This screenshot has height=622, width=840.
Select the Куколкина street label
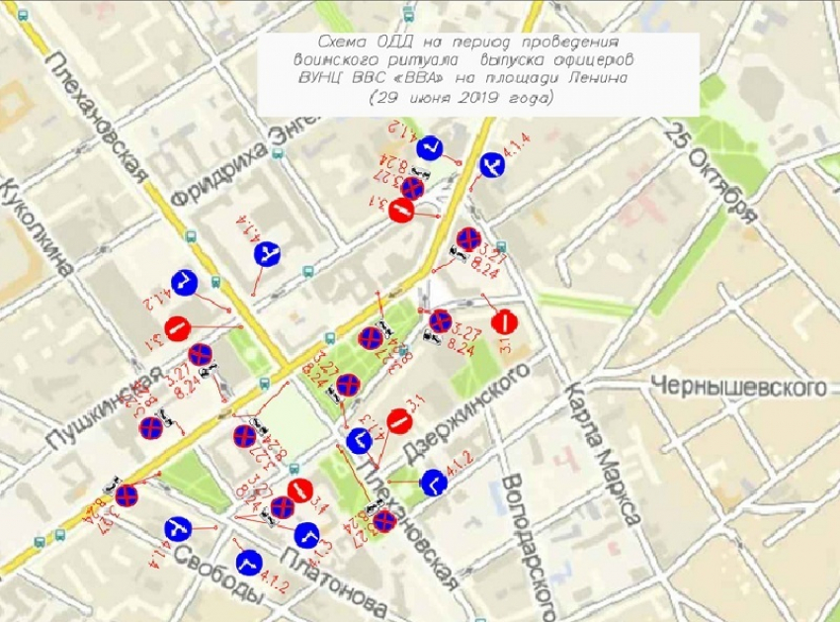38,227
